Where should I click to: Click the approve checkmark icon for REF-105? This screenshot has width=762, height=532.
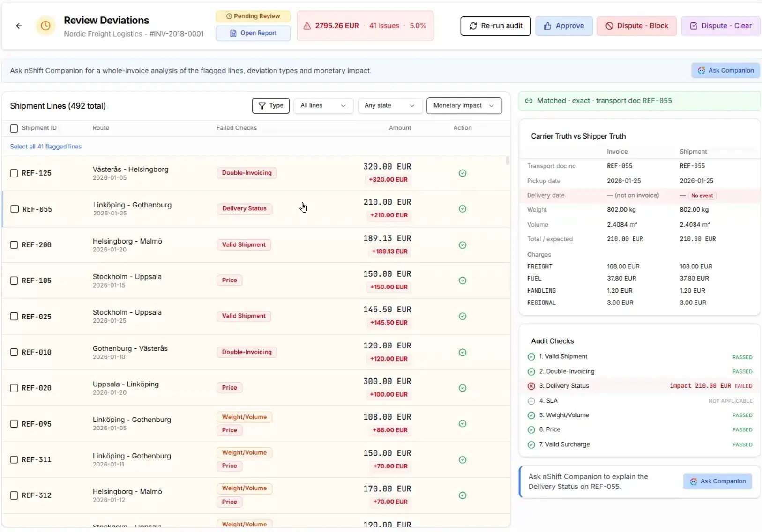463,281
